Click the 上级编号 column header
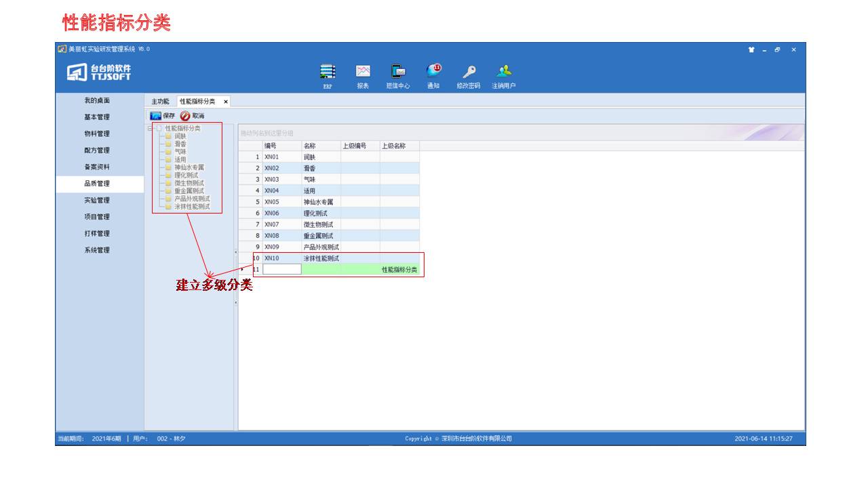This screenshot has height=488, width=868. (361, 146)
